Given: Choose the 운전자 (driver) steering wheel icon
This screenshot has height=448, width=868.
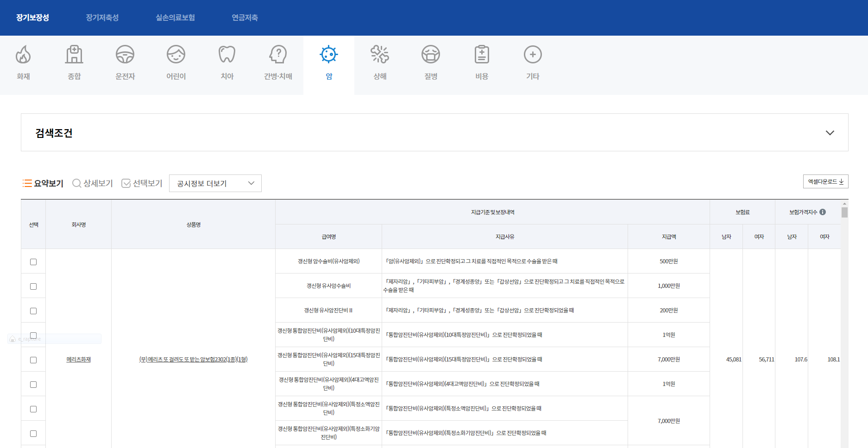Looking at the screenshot, I should (x=125, y=55).
